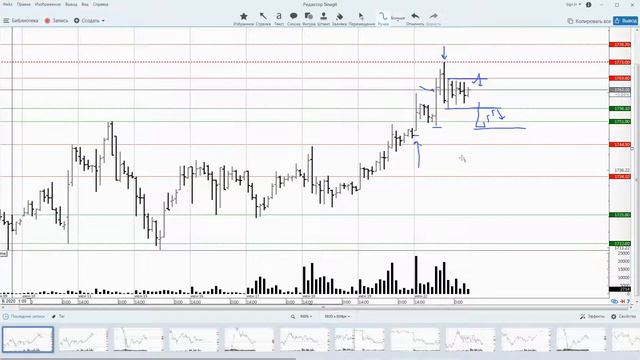Open the Properties (Свойства) panel

(624, 316)
